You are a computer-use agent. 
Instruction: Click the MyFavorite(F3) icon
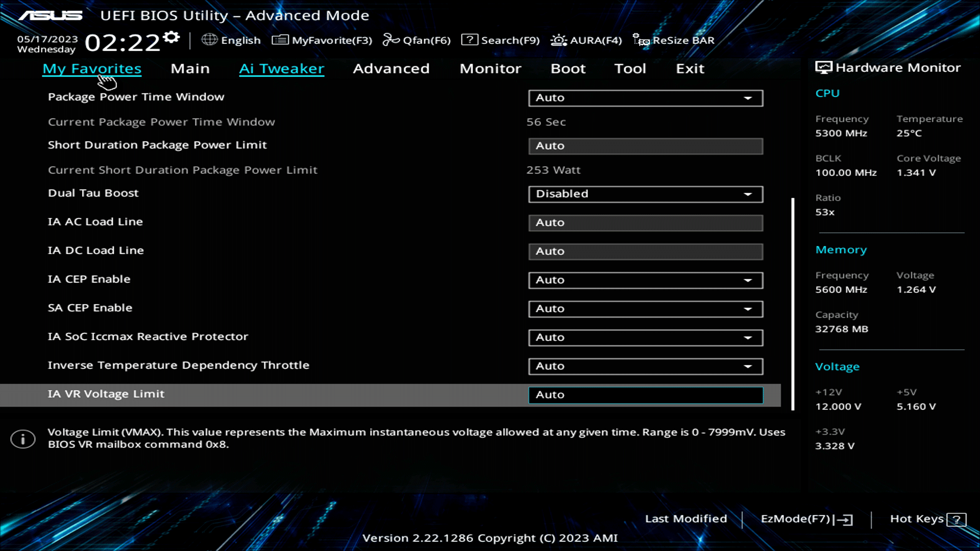tap(280, 39)
